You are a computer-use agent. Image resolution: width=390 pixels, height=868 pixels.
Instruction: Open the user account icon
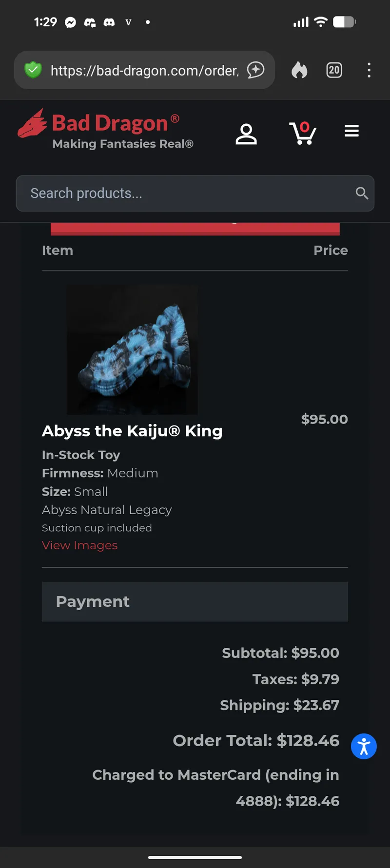(x=246, y=134)
